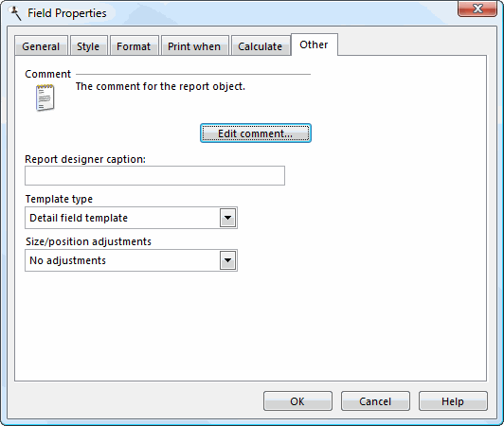The height and width of the screenshot is (426, 504).
Task: Close the Field Properties dialog
Action: coord(477,9)
